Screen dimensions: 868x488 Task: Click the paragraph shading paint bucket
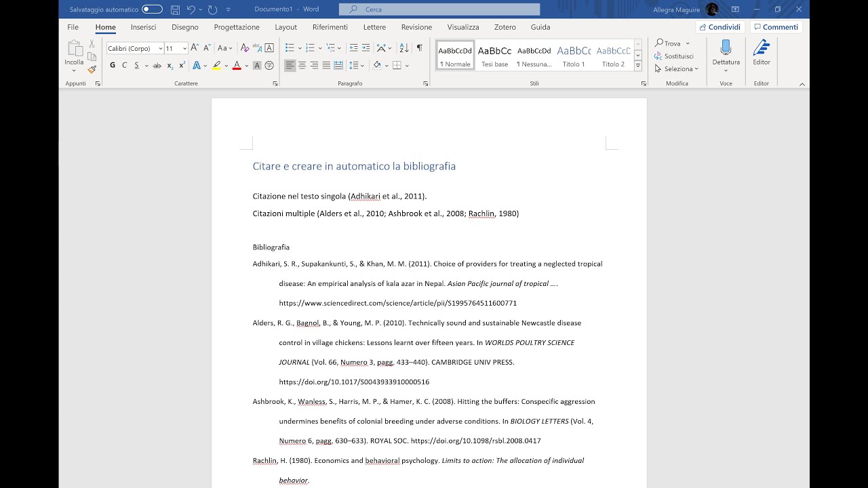point(377,66)
